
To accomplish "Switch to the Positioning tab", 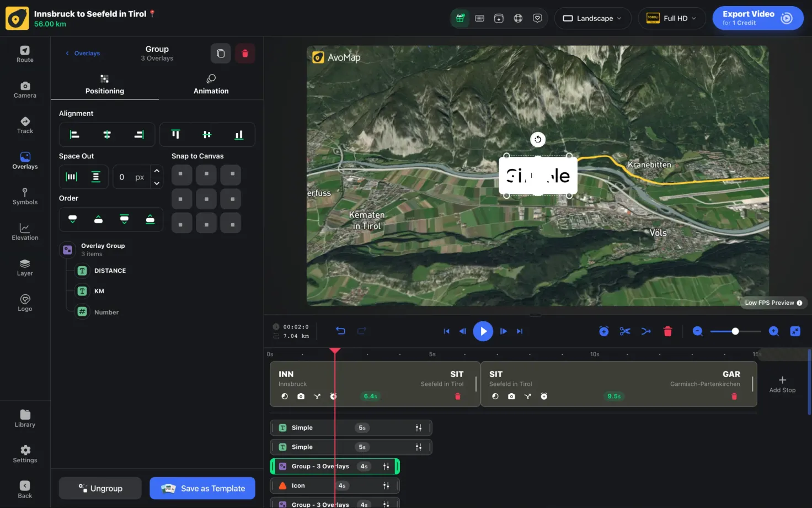I will coord(105,85).
